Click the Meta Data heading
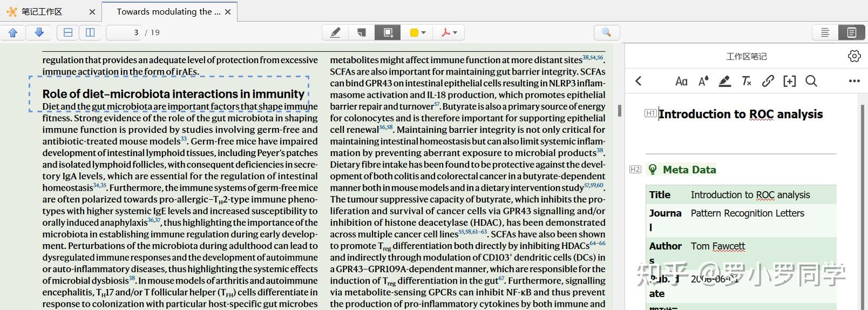Viewport: 868px width, 310px height. point(689,170)
